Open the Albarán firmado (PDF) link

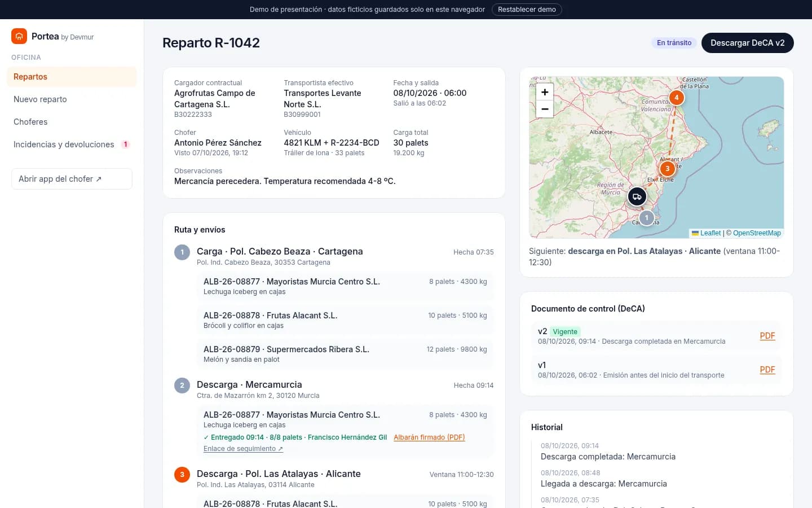tap(429, 437)
